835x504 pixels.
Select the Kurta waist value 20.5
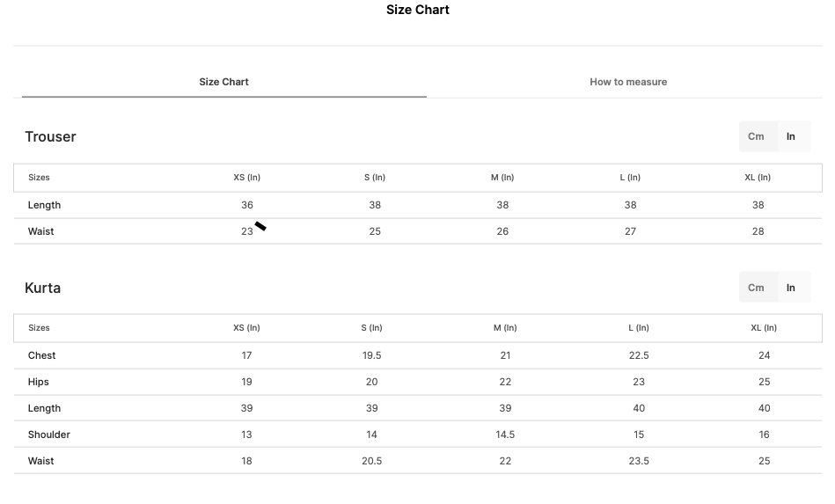[371, 461]
